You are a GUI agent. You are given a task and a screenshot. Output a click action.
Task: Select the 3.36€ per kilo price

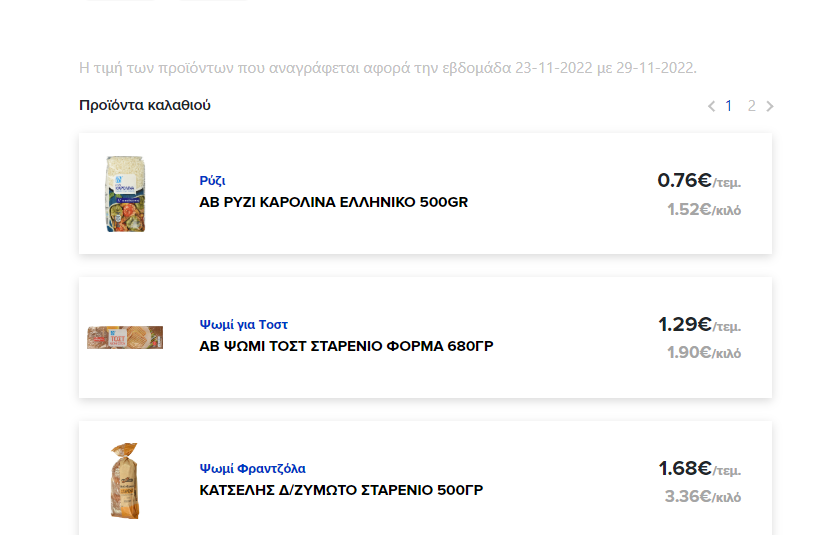tap(703, 497)
